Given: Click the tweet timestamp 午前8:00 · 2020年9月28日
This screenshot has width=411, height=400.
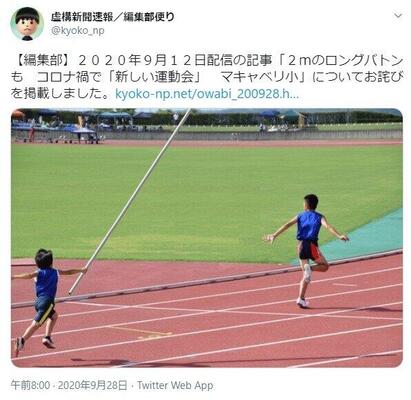Looking at the screenshot, I should coord(69,386).
